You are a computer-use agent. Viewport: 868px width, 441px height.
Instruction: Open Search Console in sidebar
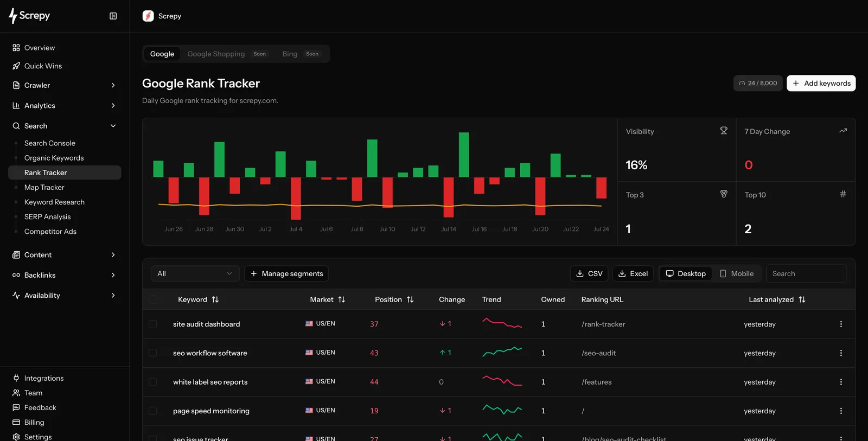50,143
